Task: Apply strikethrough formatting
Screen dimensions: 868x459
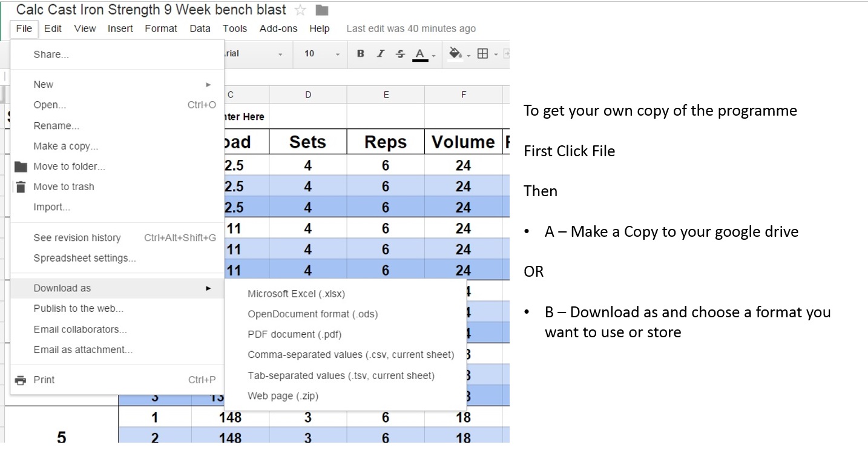Action: click(400, 54)
